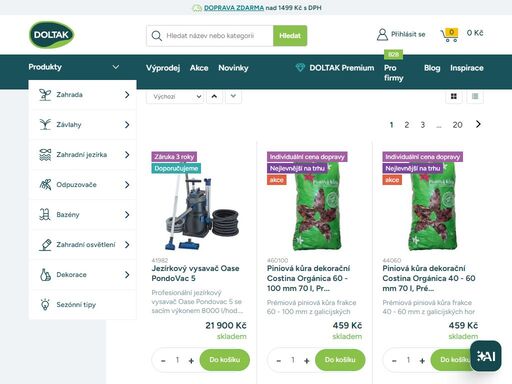The height and width of the screenshot is (384, 512).
Task: Open the AI assistant chat button
Action: point(486,356)
